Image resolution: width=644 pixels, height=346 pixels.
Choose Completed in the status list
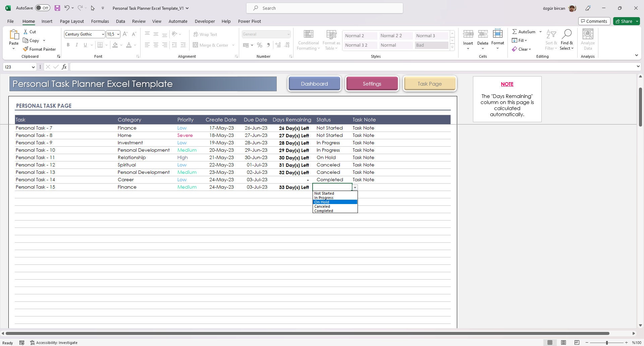335,211
